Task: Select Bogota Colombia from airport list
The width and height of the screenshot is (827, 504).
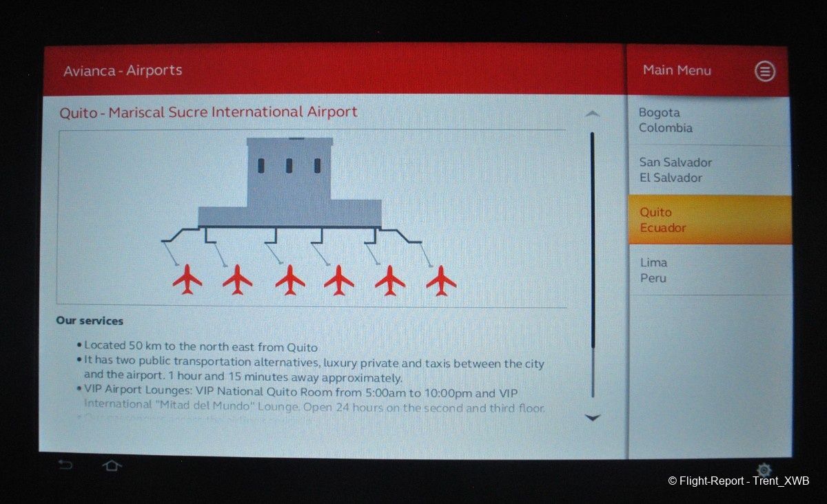Action: point(708,120)
